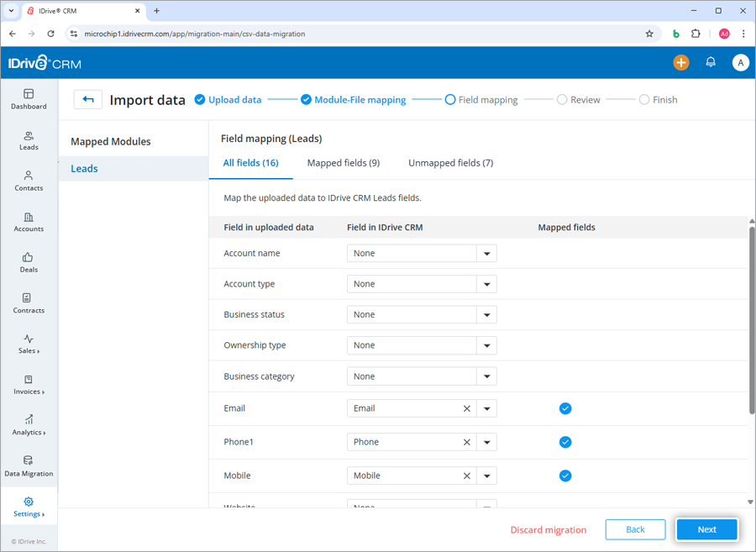Click the mapped check for the Email field
Screen dimensions: 756x552
click(x=565, y=408)
